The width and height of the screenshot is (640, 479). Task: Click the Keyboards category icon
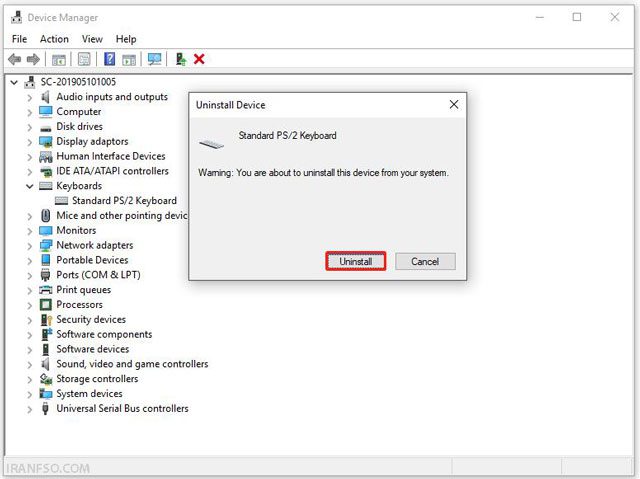pyautogui.click(x=46, y=186)
